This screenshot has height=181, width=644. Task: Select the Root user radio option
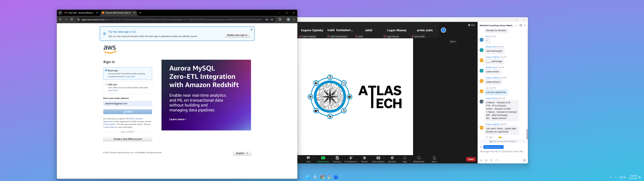pyautogui.click(x=106, y=71)
